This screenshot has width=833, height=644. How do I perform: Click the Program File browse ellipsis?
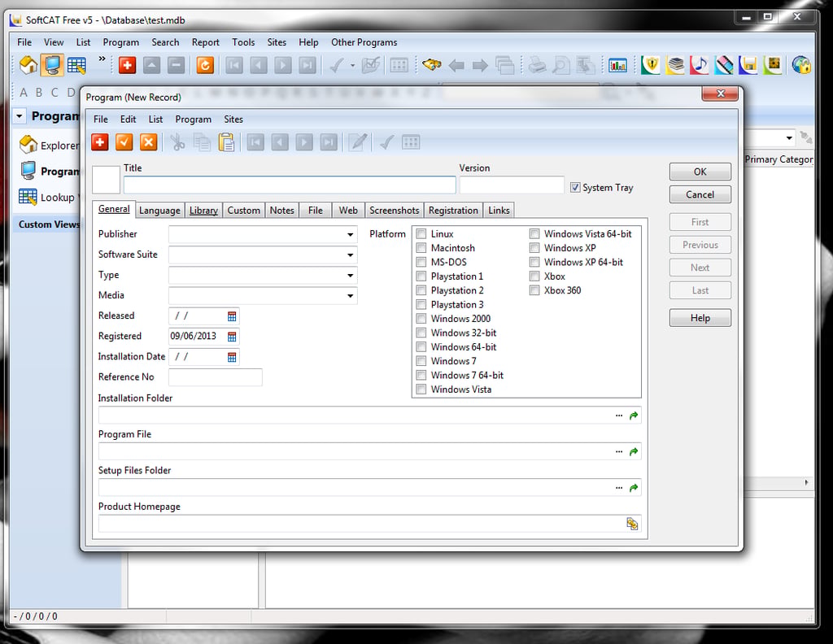pos(619,452)
